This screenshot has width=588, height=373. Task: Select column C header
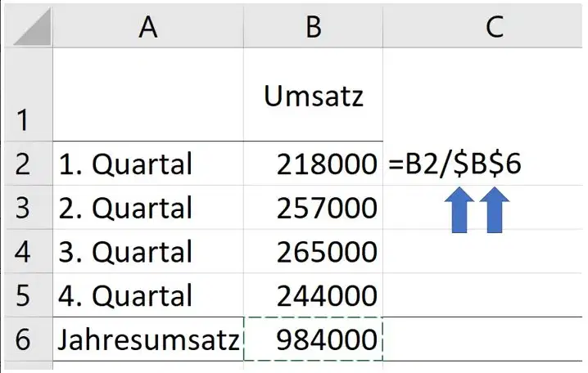484,27
